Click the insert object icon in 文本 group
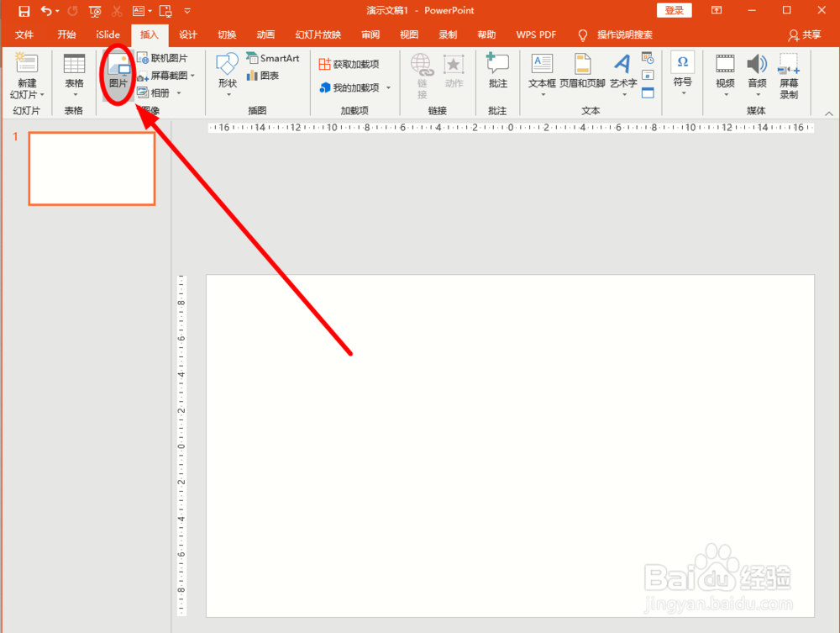Image resolution: width=840 pixels, height=633 pixels. click(648, 92)
